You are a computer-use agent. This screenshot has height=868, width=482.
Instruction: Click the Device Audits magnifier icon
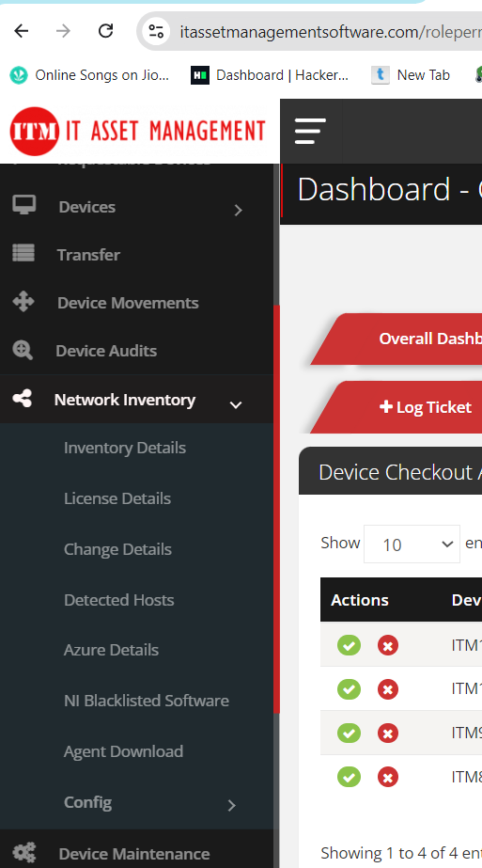coord(23,350)
